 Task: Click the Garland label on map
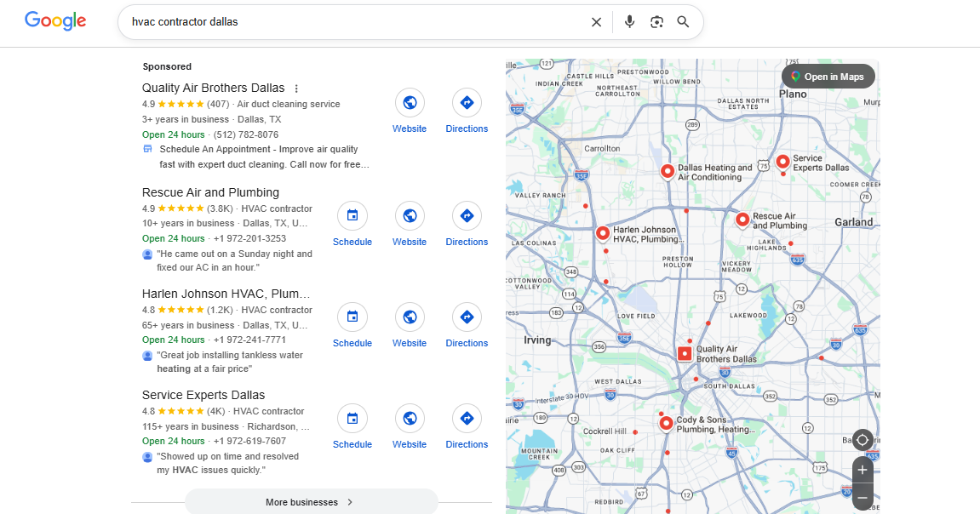[x=854, y=222]
